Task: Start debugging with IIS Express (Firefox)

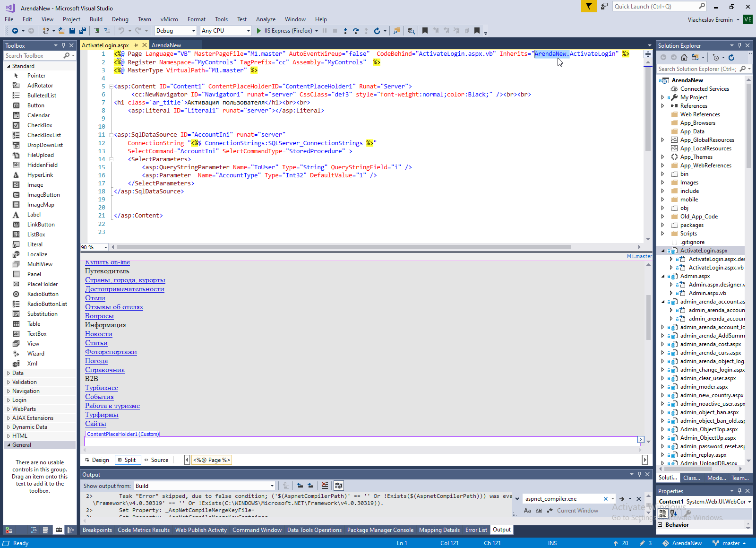Action: (x=288, y=31)
